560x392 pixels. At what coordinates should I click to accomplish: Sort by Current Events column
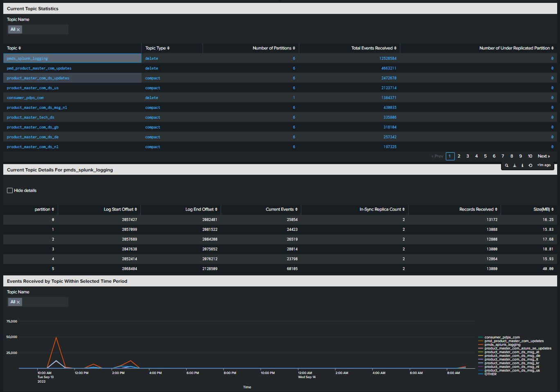pyautogui.click(x=282, y=209)
